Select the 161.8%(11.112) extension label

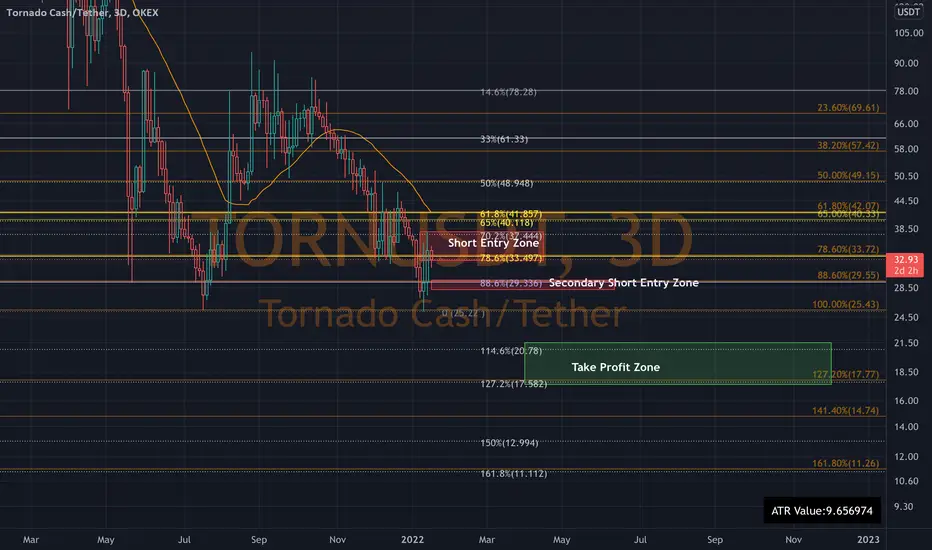pos(514,473)
